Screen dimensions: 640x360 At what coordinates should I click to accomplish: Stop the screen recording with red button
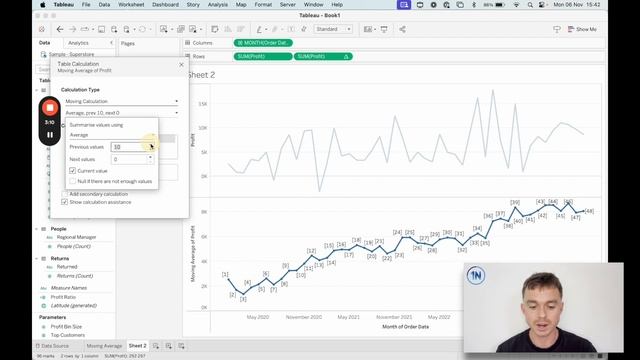[50, 108]
